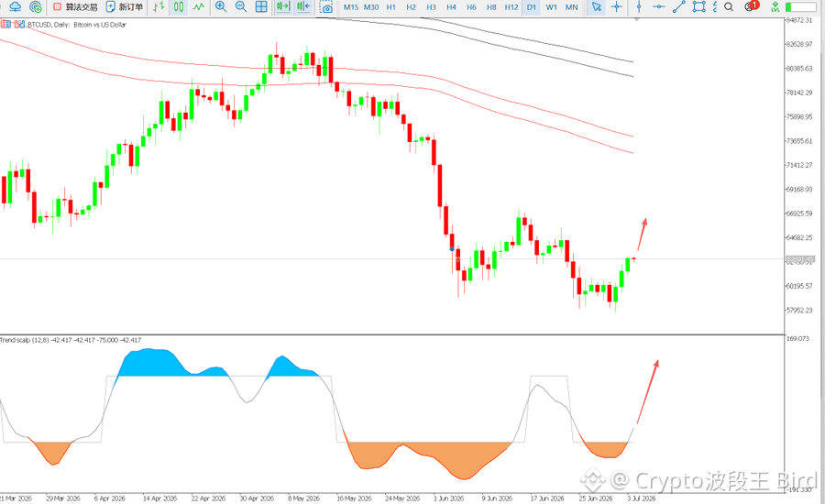The height and width of the screenshot is (504, 825).
Task: Open the VPS cloud hosting icon
Action: (x=16, y=6)
